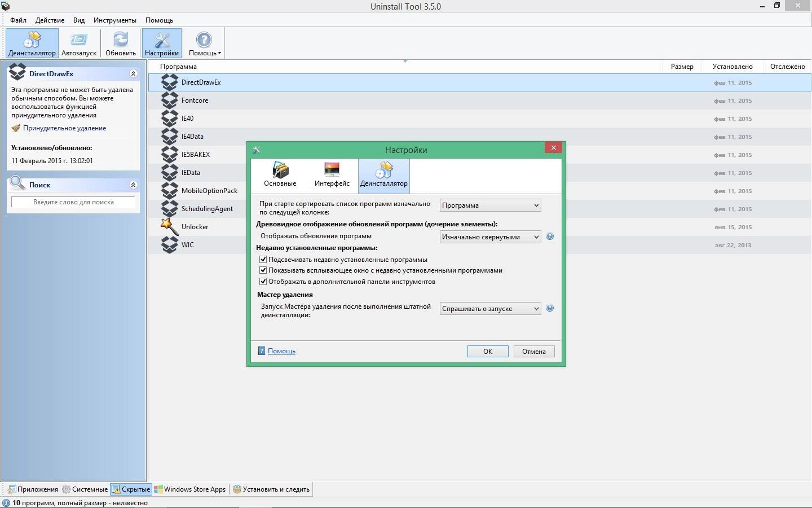Image resolution: width=812 pixels, height=508 pixels.
Task: Close the Настройки dialog
Action: tap(553, 147)
